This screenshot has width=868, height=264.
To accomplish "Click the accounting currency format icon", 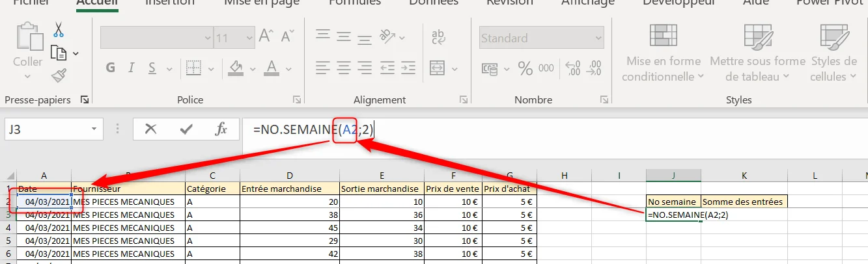I will [x=490, y=68].
